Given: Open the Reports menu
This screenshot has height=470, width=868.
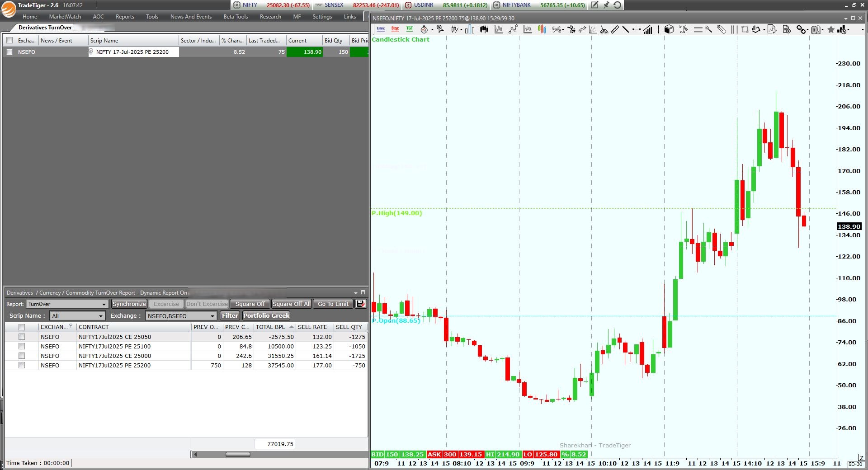Looking at the screenshot, I should pos(125,17).
